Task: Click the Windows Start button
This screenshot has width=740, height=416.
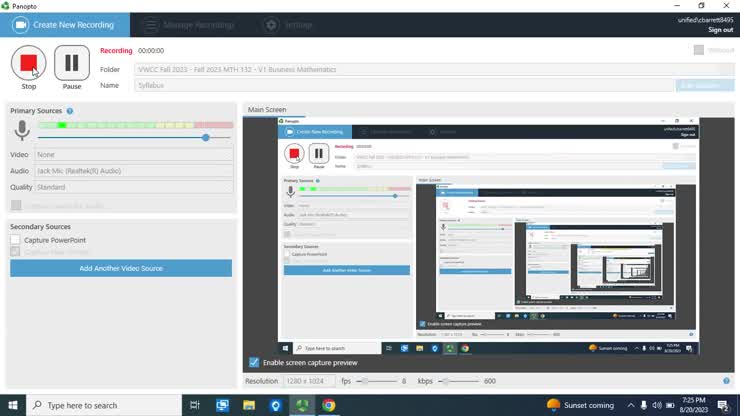Action: (x=11, y=405)
